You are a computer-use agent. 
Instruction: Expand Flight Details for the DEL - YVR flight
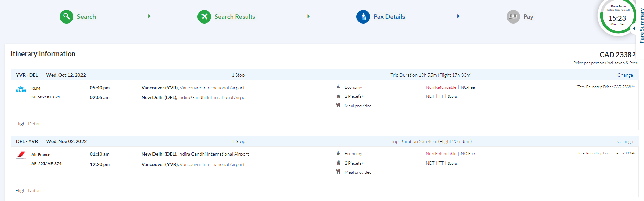29,190
